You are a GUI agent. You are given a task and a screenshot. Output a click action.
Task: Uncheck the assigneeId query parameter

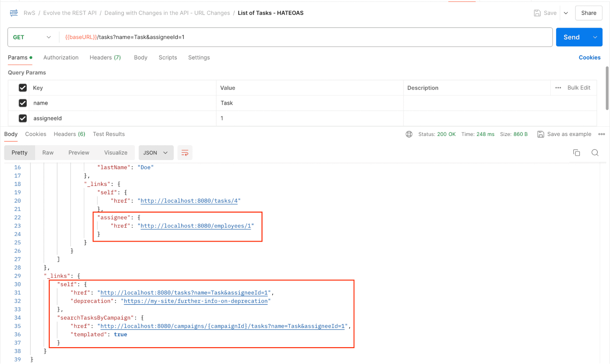point(23,118)
